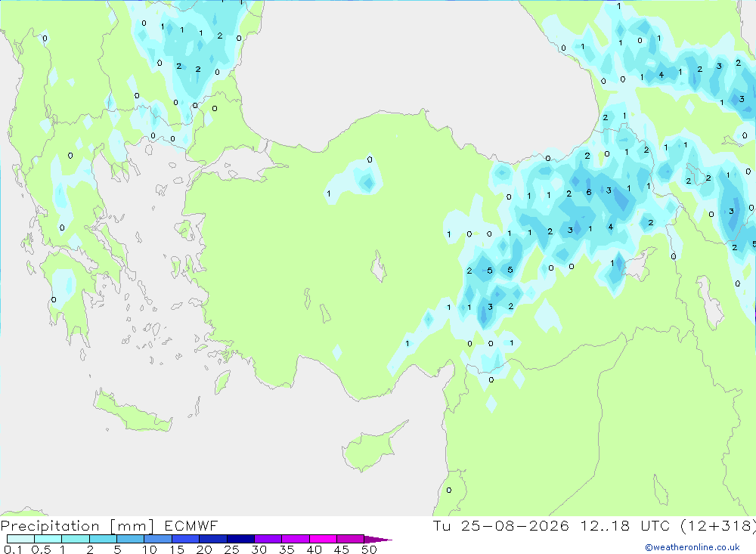Click the 'Tu' weekday abbreviation
The width and height of the screenshot is (756, 554).
tap(442, 525)
